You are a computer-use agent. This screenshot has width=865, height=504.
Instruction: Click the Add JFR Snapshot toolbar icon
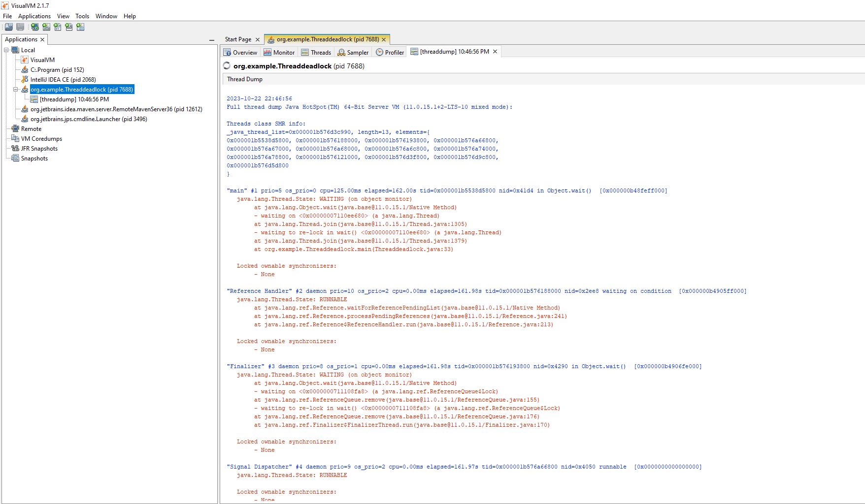69,27
